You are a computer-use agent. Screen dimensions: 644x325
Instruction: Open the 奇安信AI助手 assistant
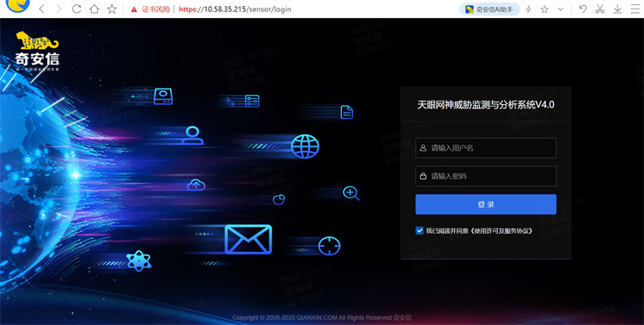[489, 9]
